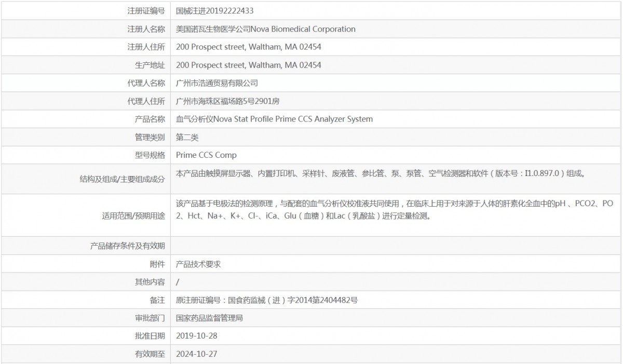Select expiry date 2024-10-27

click(x=197, y=354)
